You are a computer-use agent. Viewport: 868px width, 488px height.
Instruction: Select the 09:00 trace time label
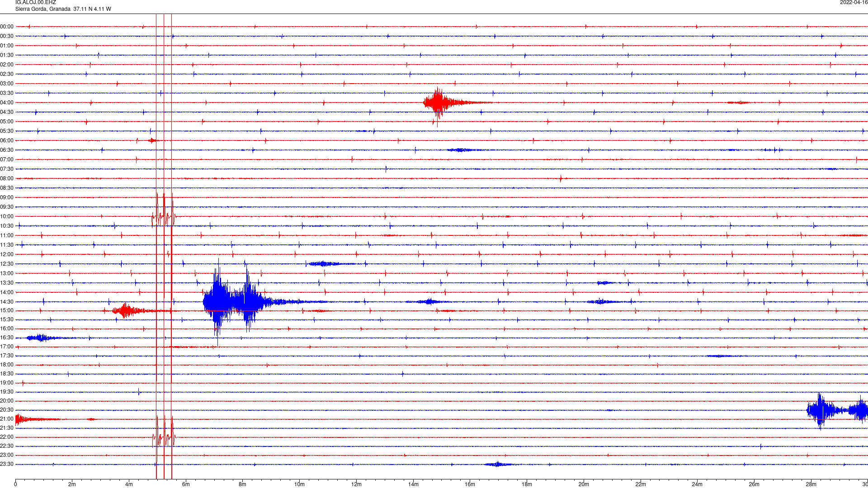(7, 197)
